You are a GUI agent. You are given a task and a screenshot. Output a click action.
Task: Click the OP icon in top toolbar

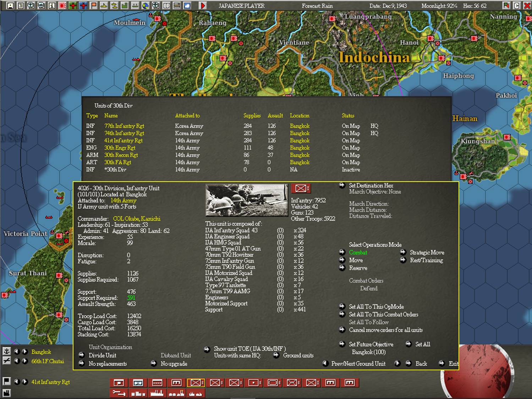coord(166,6)
